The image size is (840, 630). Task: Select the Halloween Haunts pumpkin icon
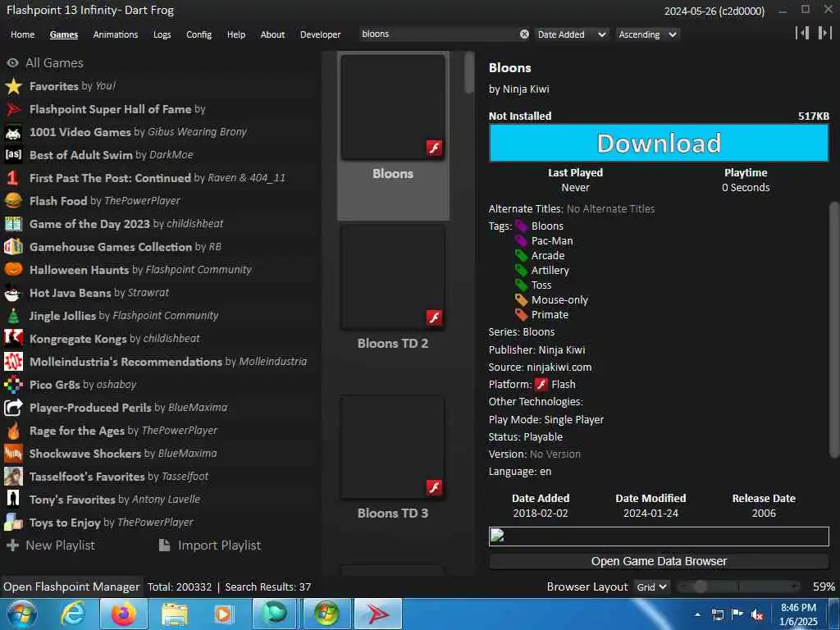pos(13,270)
